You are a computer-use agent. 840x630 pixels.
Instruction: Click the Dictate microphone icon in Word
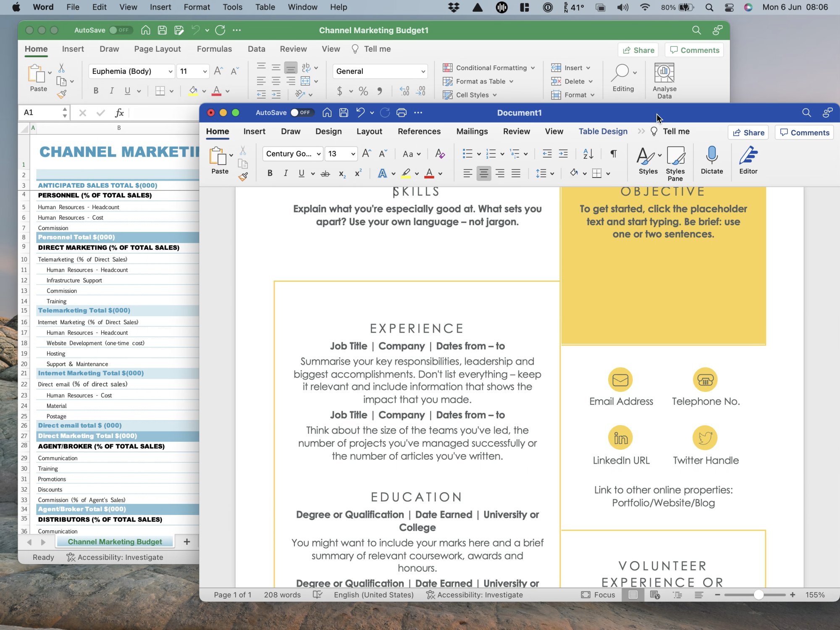[711, 156]
